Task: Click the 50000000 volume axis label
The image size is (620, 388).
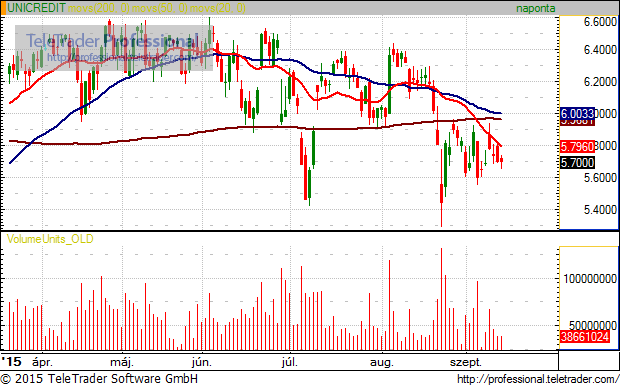Action: (593, 326)
